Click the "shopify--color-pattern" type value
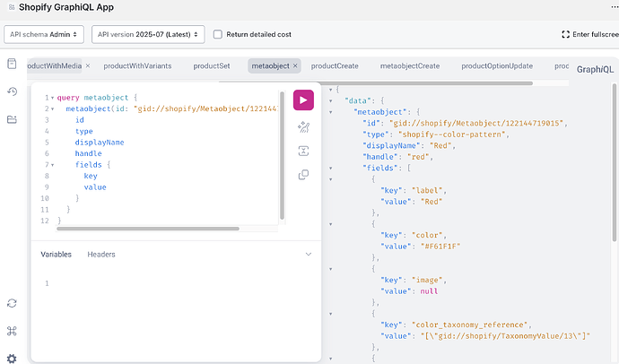Image resolution: width=619 pixels, height=364 pixels. point(451,134)
